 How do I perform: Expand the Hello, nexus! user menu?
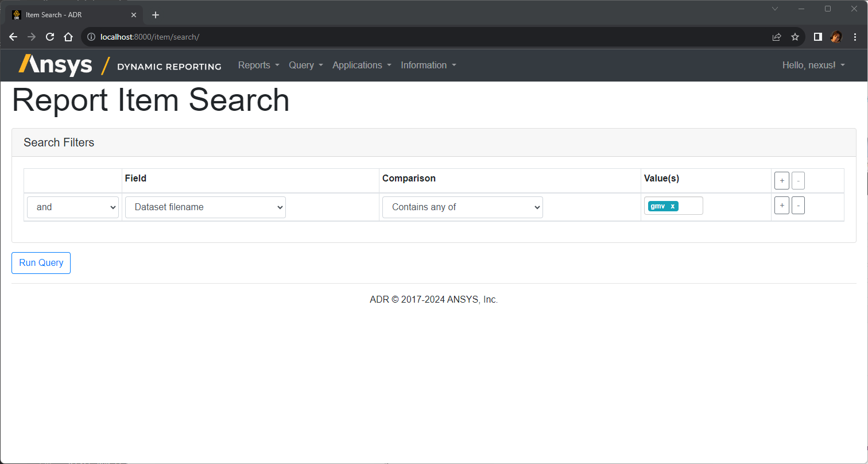click(813, 65)
